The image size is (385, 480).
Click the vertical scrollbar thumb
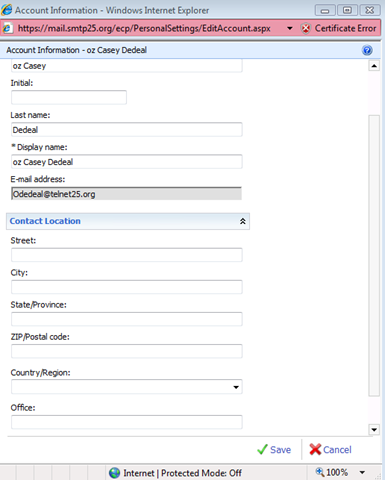coord(374,256)
